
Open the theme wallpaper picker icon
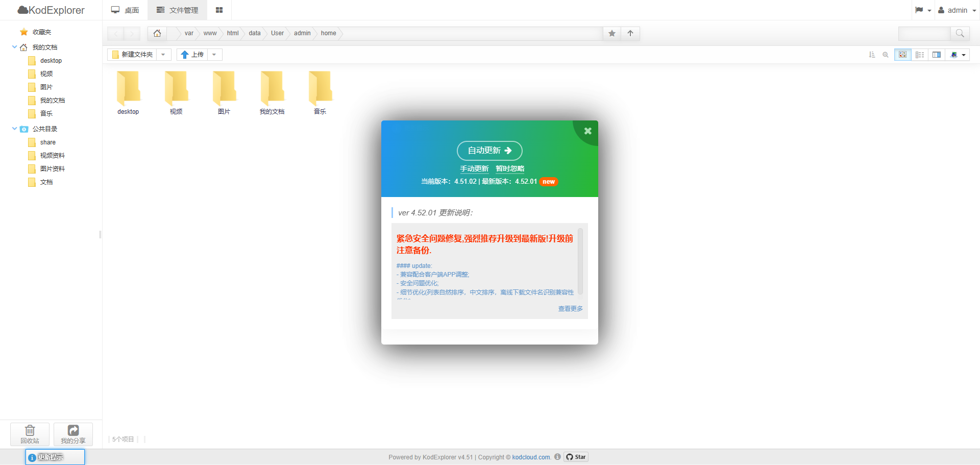(x=953, y=55)
